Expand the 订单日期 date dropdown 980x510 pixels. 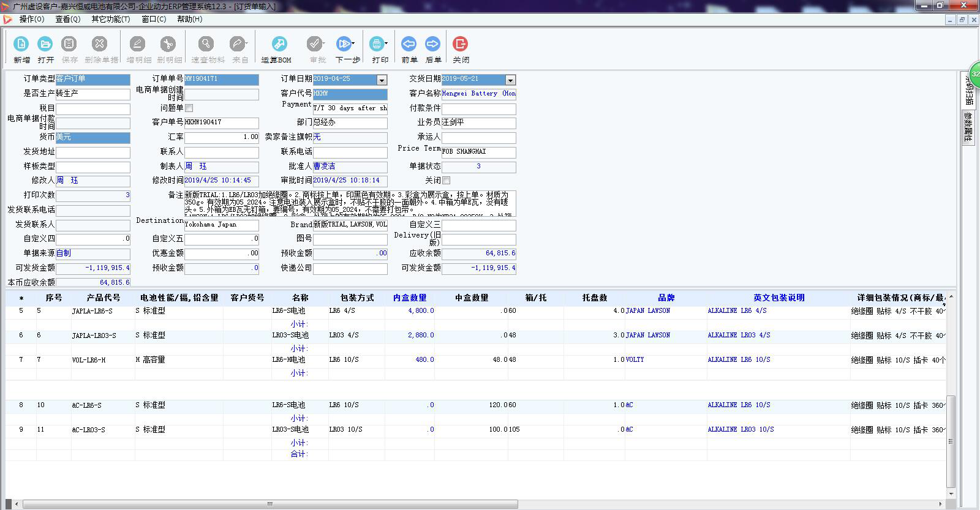pyautogui.click(x=382, y=80)
